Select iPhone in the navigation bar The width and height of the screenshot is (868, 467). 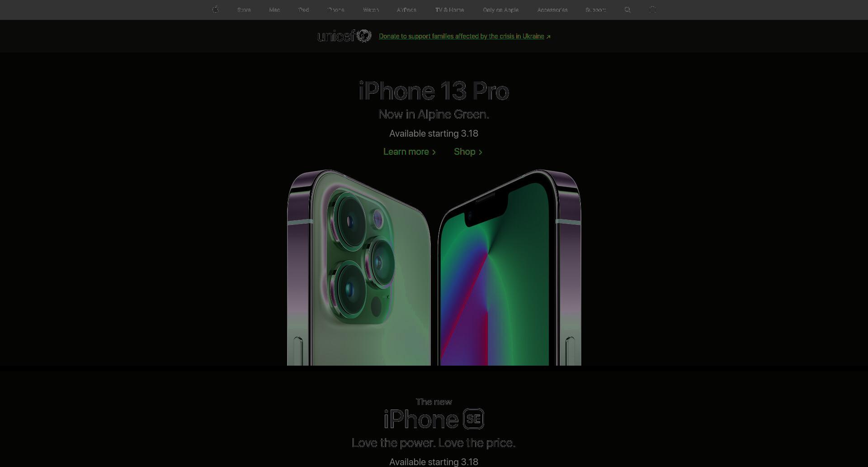pyautogui.click(x=336, y=10)
